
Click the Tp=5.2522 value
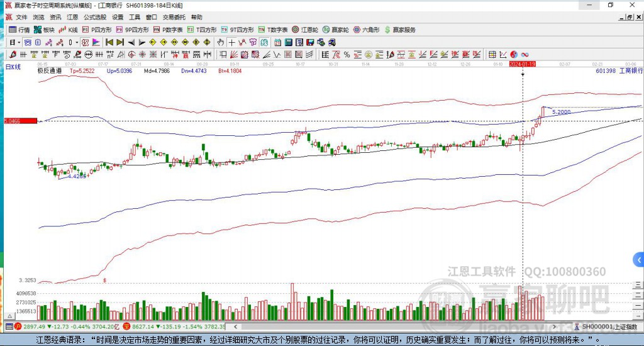(82, 70)
